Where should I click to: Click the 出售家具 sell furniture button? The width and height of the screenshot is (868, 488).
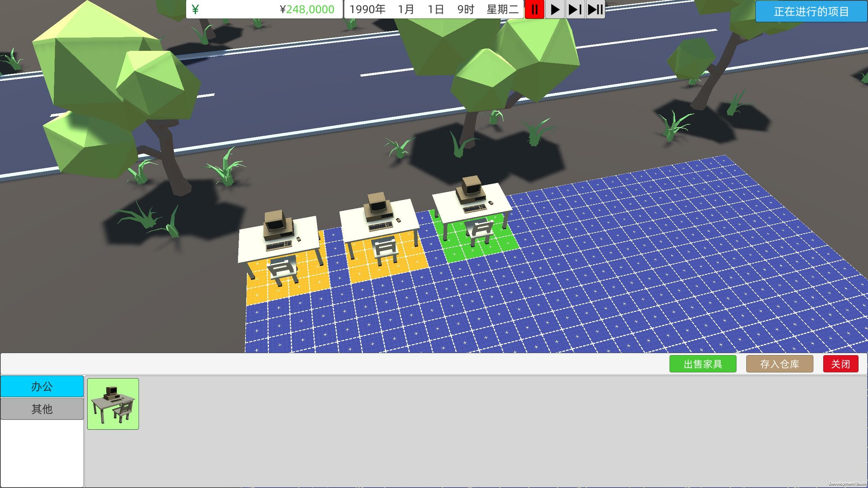click(703, 364)
